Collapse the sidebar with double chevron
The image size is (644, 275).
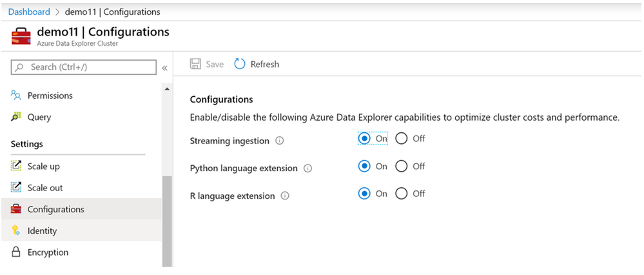pyautogui.click(x=164, y=68)
